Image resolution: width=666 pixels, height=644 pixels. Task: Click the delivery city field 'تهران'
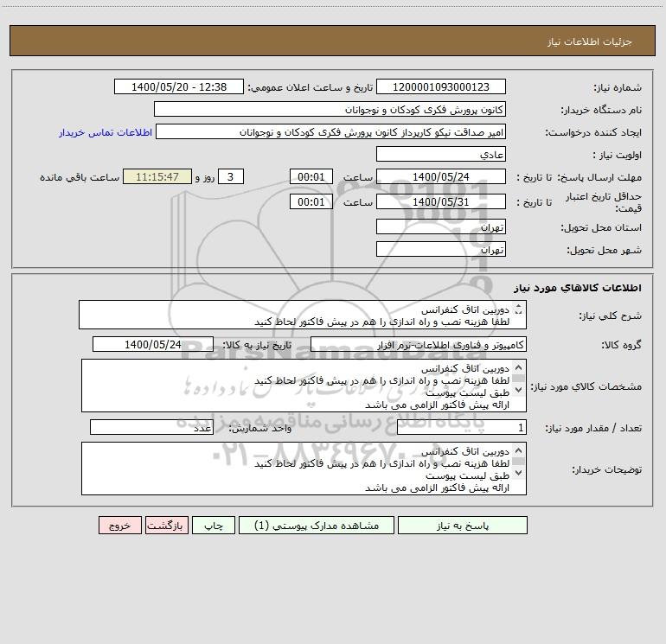tap(441, 249)
